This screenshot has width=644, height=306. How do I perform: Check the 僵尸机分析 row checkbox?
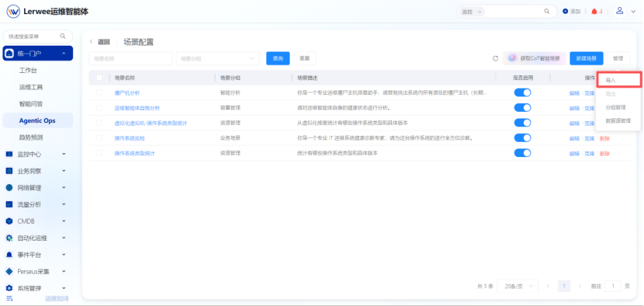tap(99, 92)
